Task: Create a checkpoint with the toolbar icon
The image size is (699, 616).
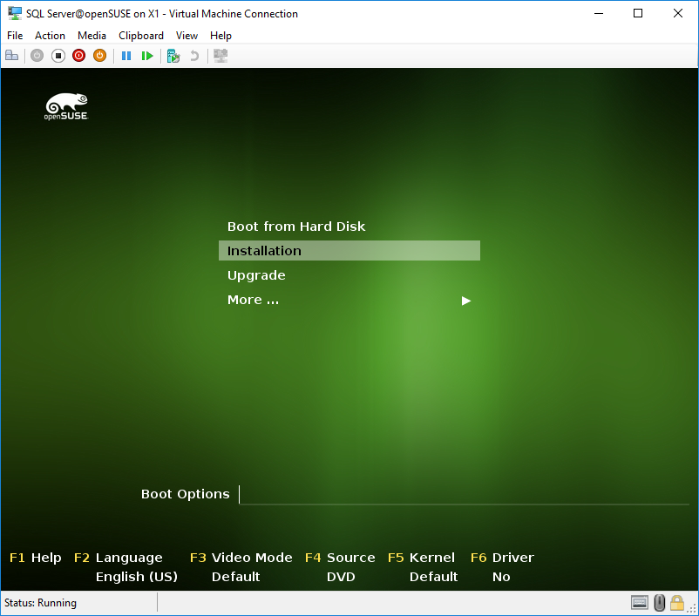Action: pyautogui.click(x=173, y=56)
